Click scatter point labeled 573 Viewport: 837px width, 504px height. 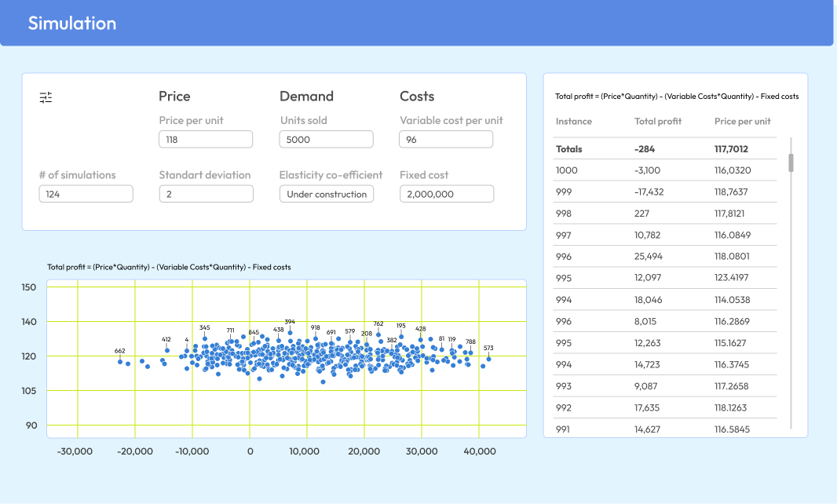pos(488,359)
